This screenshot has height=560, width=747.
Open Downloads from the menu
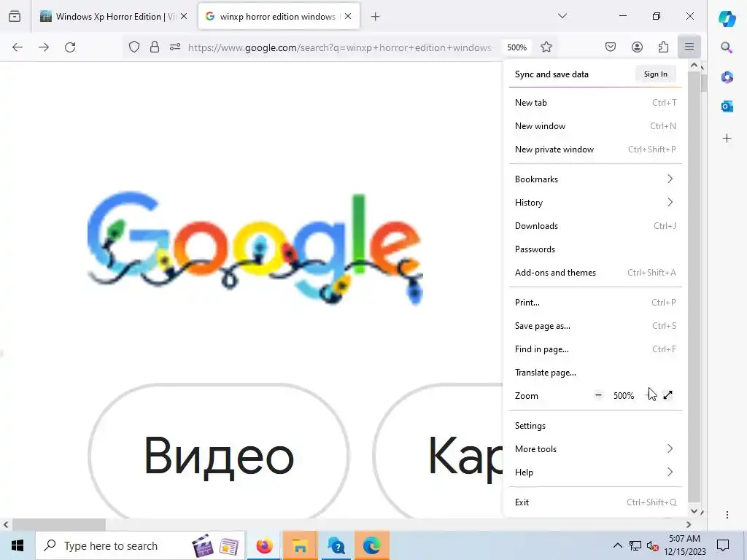tap(595, 226)
